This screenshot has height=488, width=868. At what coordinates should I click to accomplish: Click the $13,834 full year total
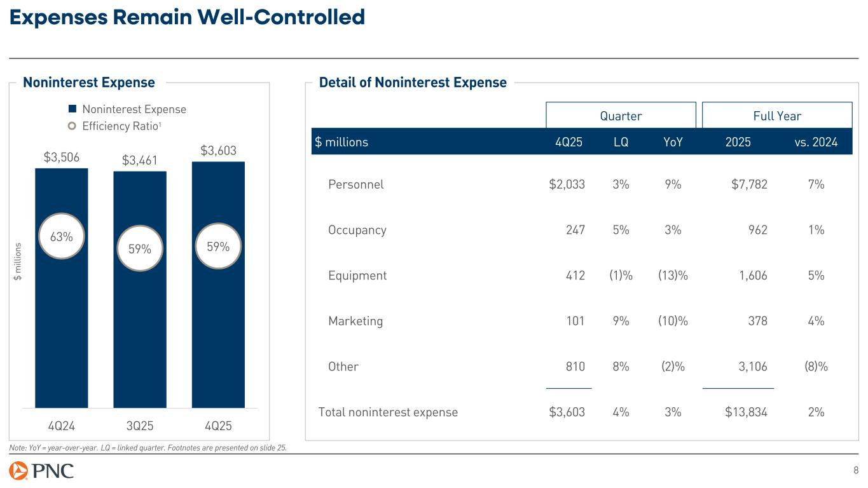click(x=746, y=412)
